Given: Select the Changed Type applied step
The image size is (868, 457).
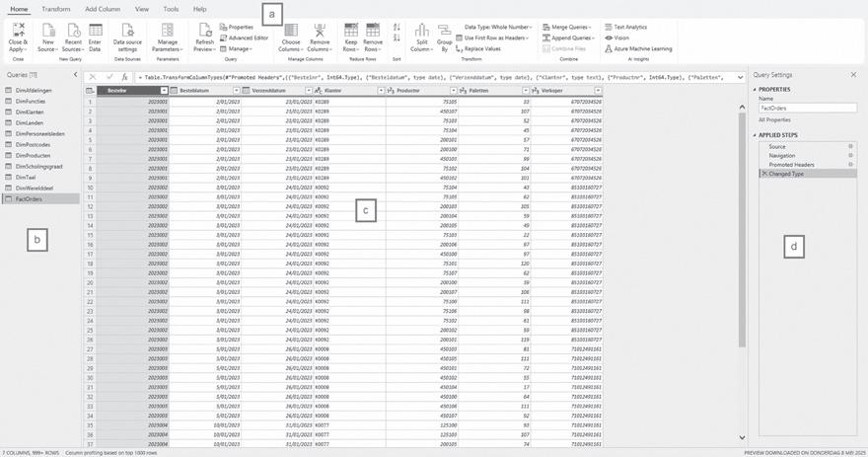Looking at the screenshot, I should (808, 174).
